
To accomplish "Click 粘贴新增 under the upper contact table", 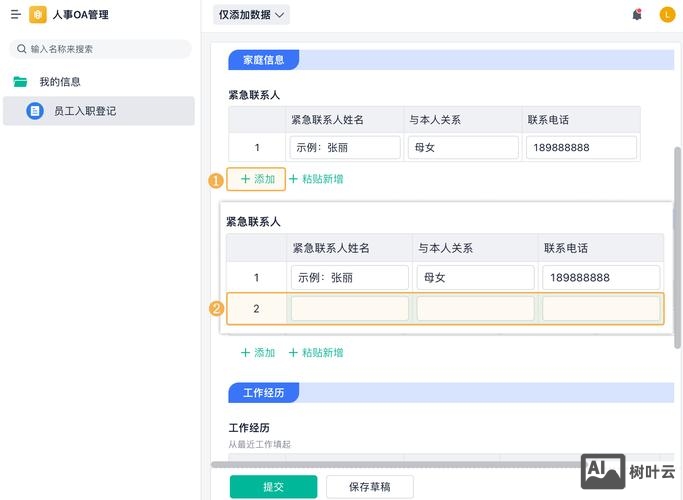I will point(316,179).
